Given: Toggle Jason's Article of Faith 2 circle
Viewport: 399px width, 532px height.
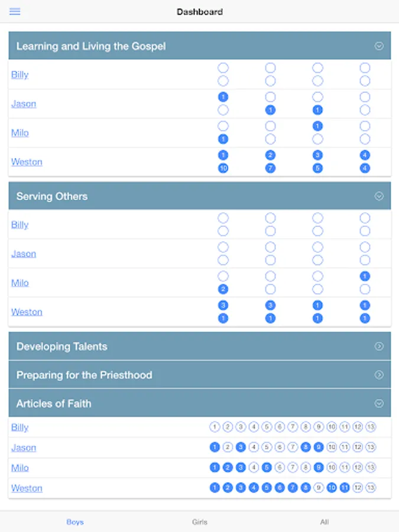Looking at the screenshot, I should [228, 447].
